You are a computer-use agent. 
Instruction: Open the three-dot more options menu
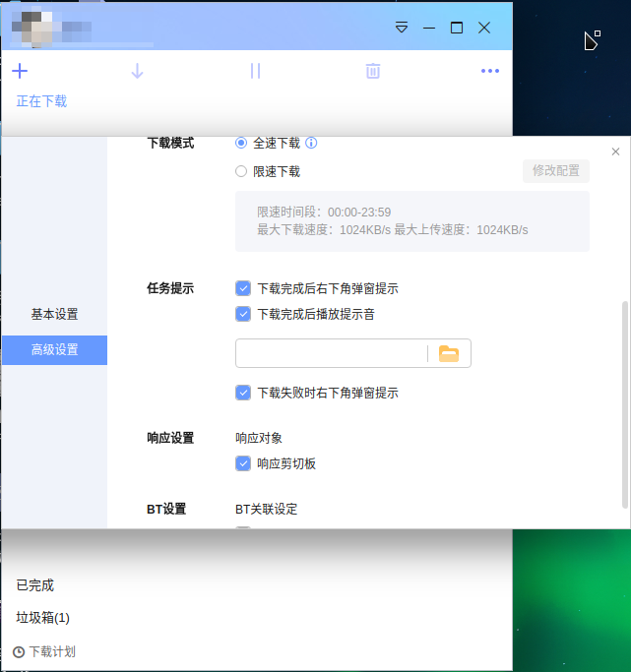490,71
